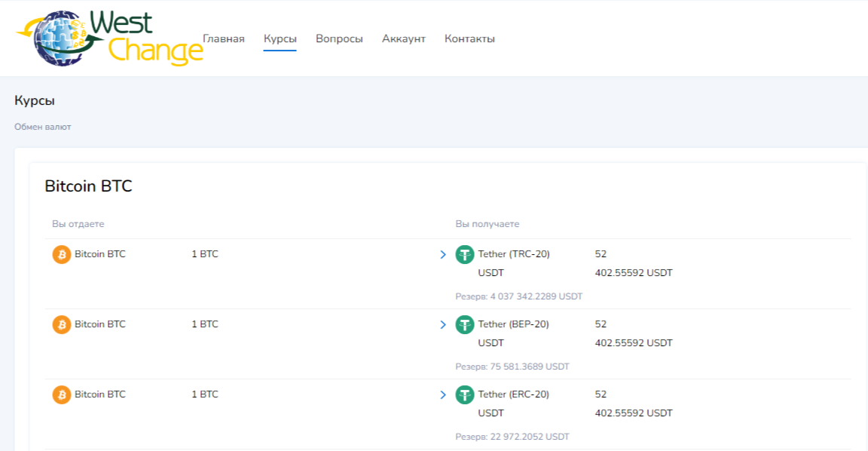Select the Курсы navigation tab
The width and height of the screenshot is (868, 451).
[280, 38]
